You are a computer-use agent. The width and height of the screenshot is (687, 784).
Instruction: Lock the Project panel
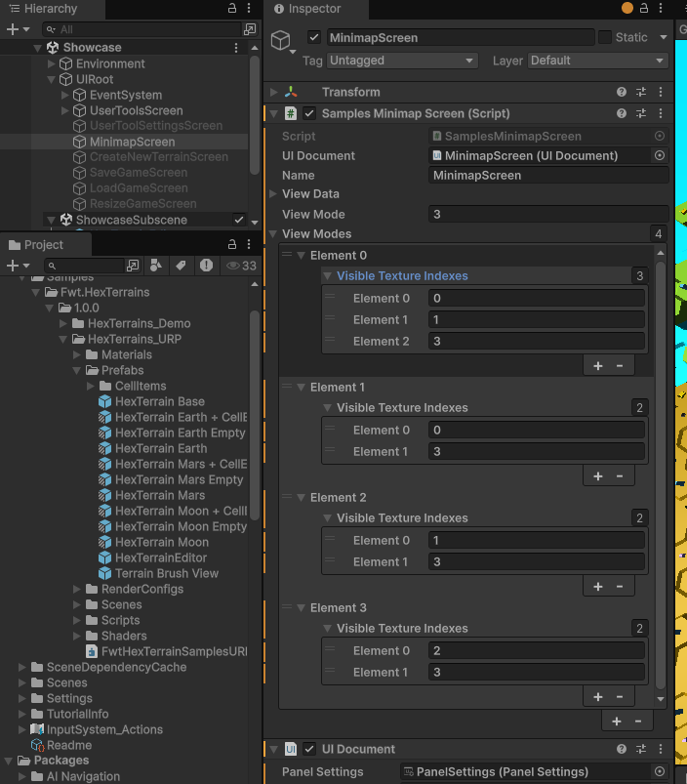(232, 244)
